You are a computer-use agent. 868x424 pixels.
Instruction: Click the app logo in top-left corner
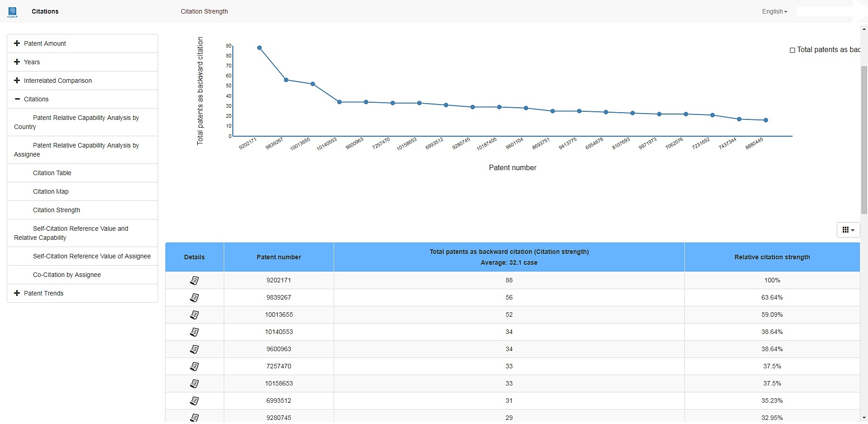12,12
